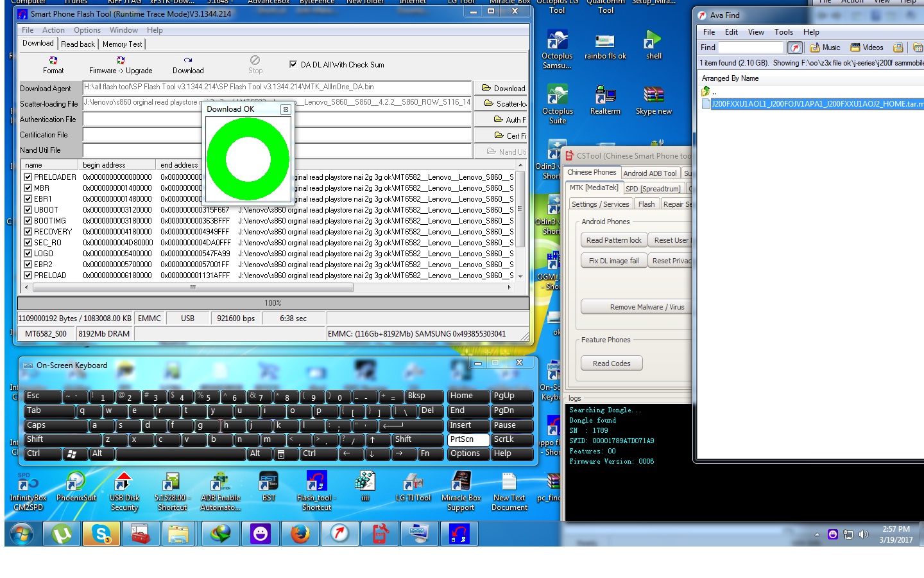
Task: Click the Format icon in Flash Tool
Action: (53, 64)
